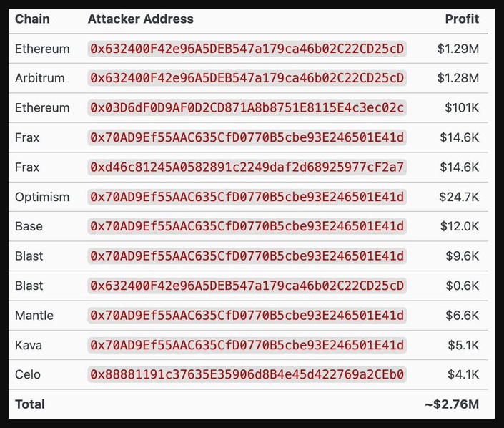The width and height of the screenshot is (504, 428).
Task: Click the Profit column header
Action: tap(461, 19)
